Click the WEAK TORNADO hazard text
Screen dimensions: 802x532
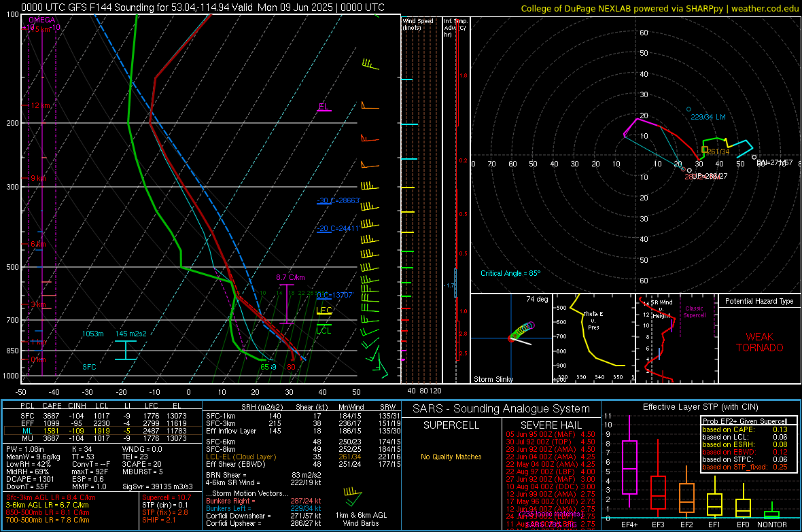tap(760, 342)
